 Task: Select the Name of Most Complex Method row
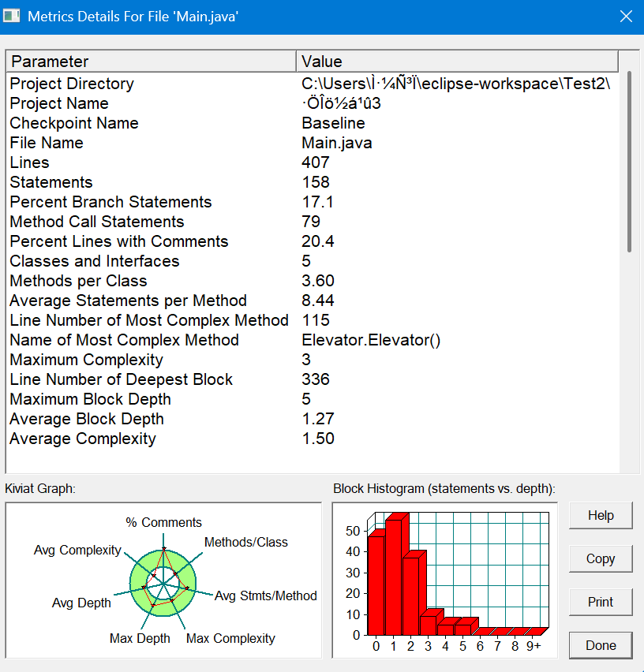tap(313, 340)
